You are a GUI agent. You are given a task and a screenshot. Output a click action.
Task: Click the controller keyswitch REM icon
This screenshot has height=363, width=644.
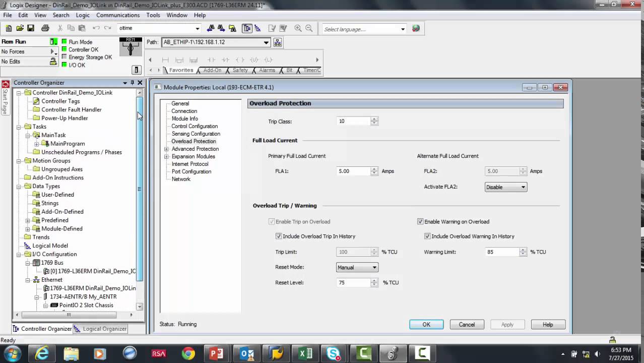pyautogui.click(x=131, y=47)
